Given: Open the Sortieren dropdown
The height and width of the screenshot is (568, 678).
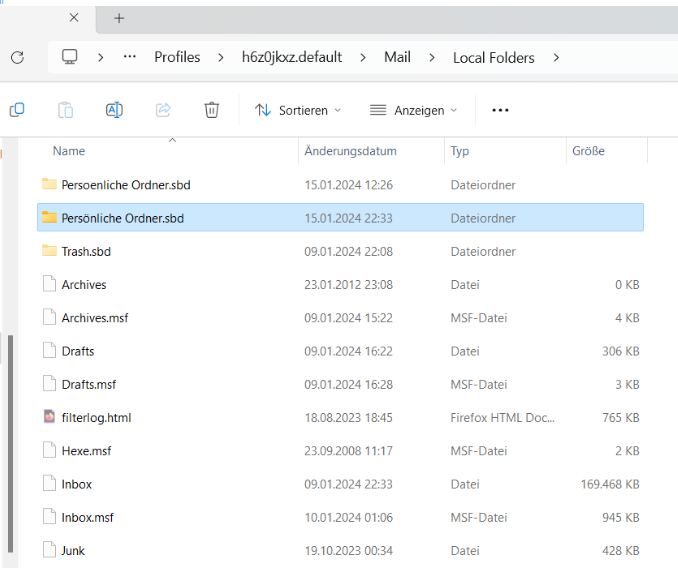Looking at the screenshot, I should tap(298, 110).
